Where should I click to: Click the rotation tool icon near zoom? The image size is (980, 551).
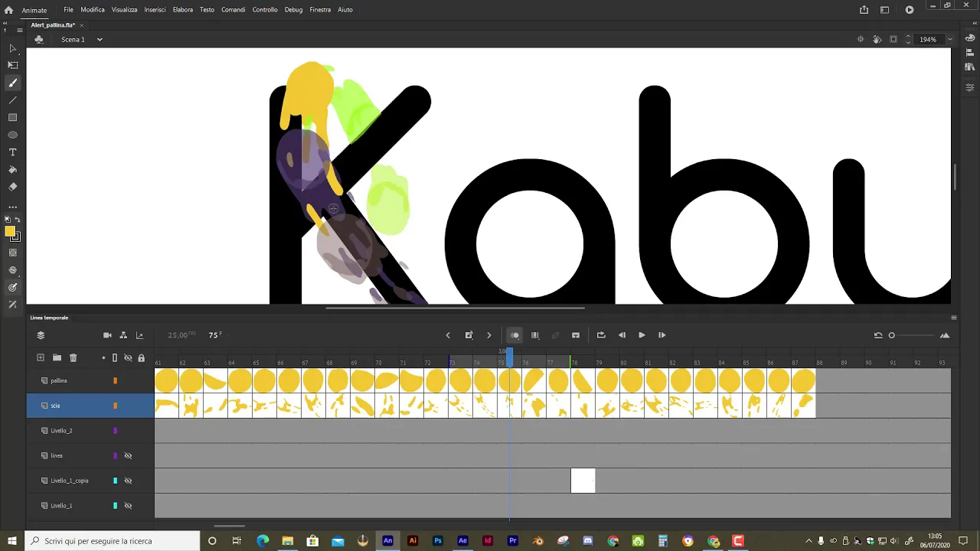pos(877,40)
